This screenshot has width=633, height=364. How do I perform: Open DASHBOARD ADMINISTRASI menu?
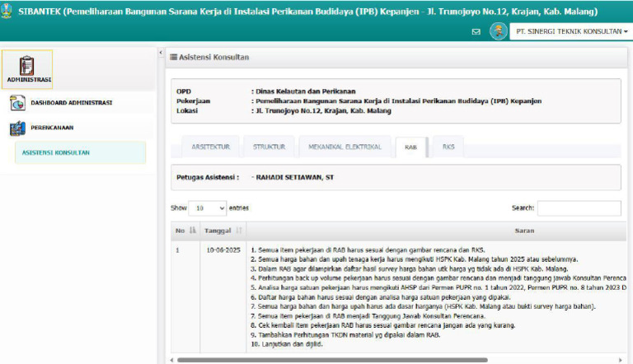pos(72,103)
